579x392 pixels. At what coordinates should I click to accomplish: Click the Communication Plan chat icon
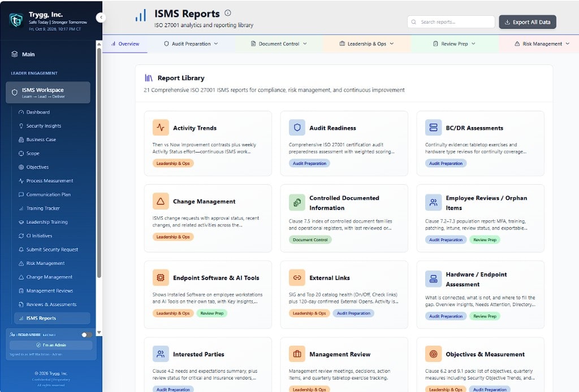(x=21, y=194)
